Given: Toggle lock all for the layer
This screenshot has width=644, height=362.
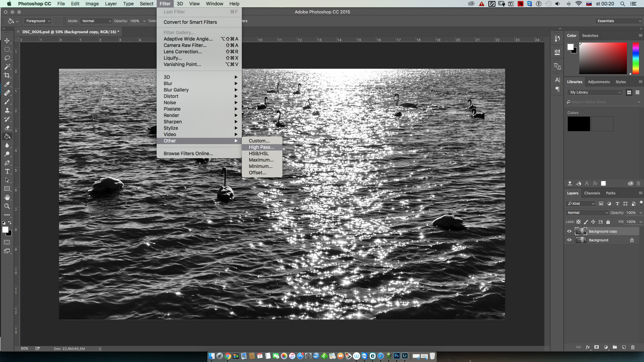Looking at the screenshot, I should [x=608, y=222].
